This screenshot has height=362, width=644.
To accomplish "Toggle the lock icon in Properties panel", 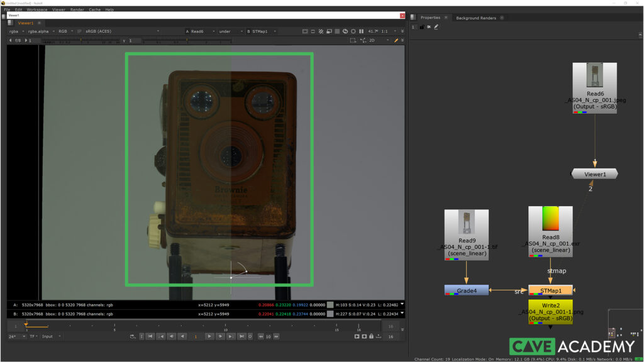I will 421,27.
